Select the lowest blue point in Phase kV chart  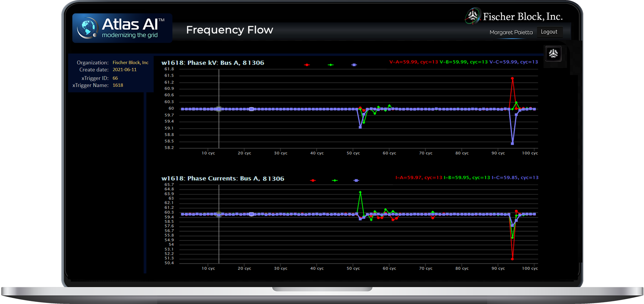click(x=512, y=143)
